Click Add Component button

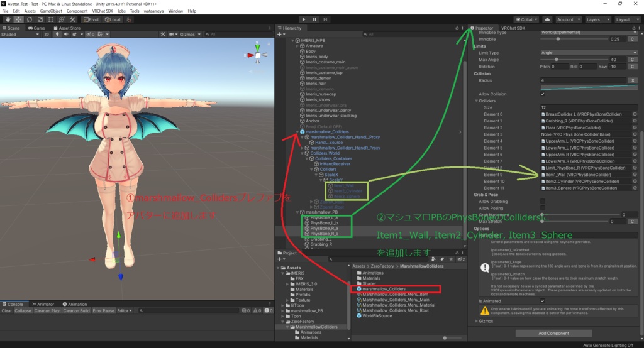[x=553, y=333]
